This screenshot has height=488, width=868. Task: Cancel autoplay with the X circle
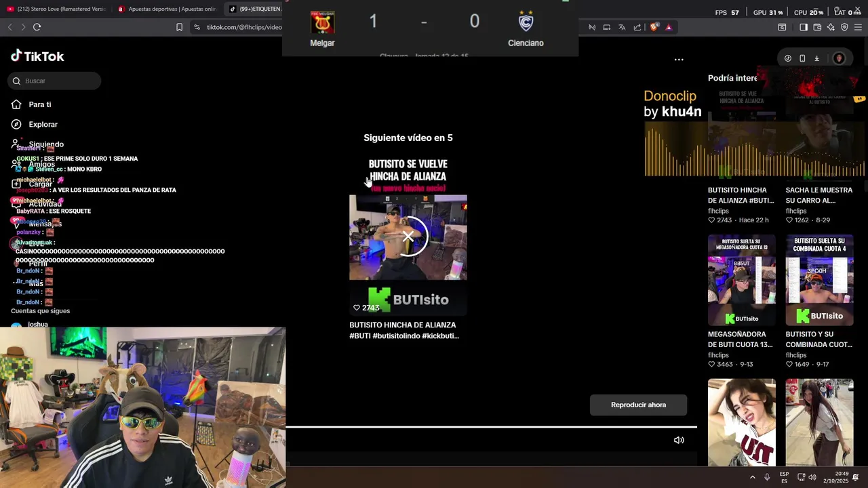click(408, 237)
